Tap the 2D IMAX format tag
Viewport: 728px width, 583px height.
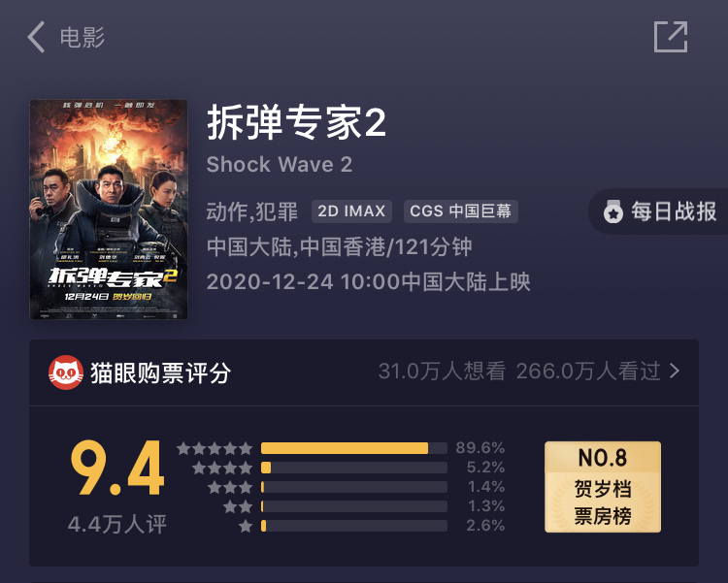[x=351, y=211]
